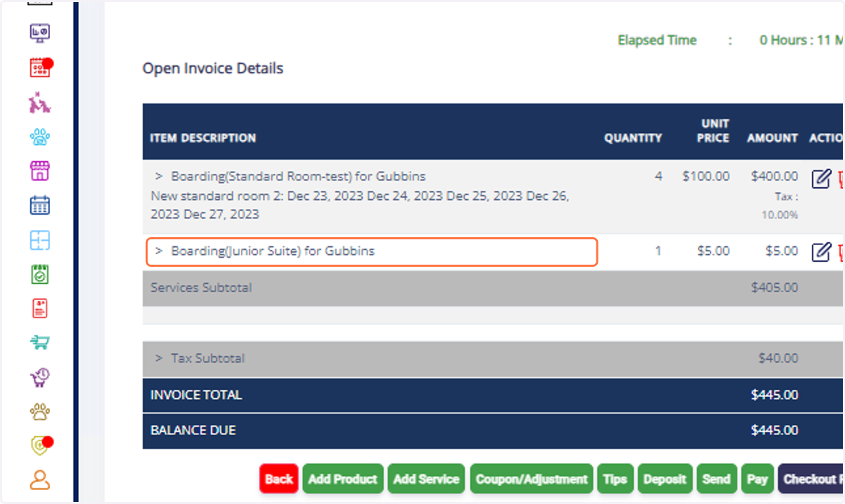The image size is (845, 504).
Task: Open the orange user profile icon
Action: [40, 480]
